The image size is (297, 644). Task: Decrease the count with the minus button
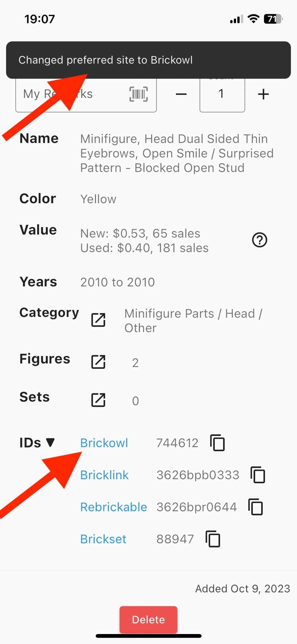pyautogui.click(x=181, y=94)
